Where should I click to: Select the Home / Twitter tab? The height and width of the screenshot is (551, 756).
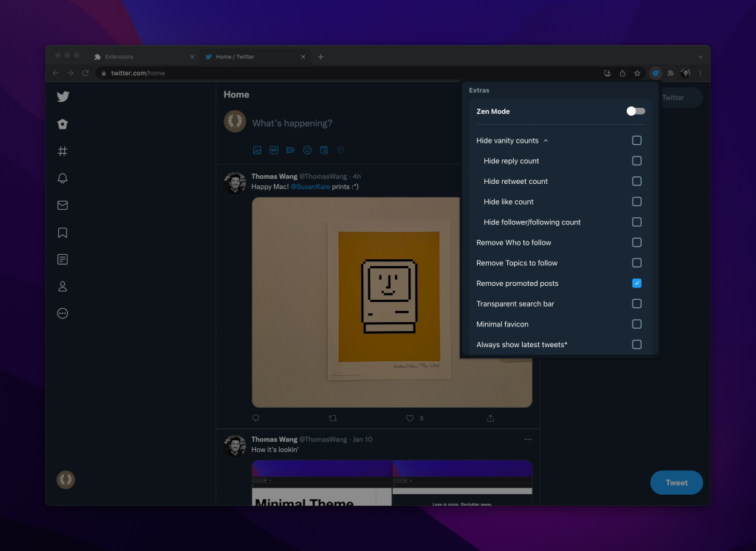point(255,56)
